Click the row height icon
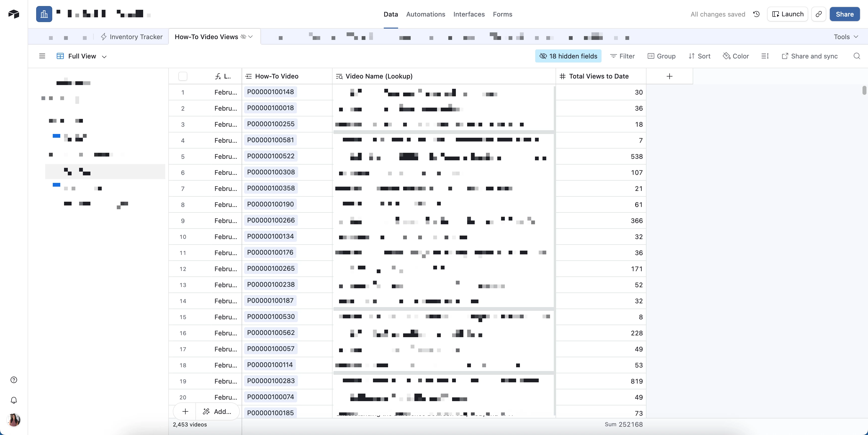Screen dimensions: 868x435 (x=765, y=56)
